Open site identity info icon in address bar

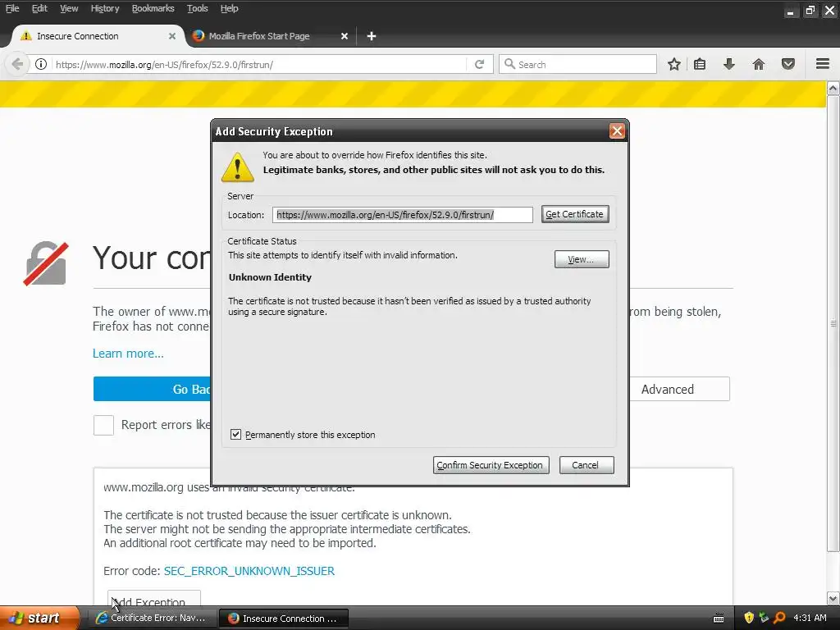[41, 64]
